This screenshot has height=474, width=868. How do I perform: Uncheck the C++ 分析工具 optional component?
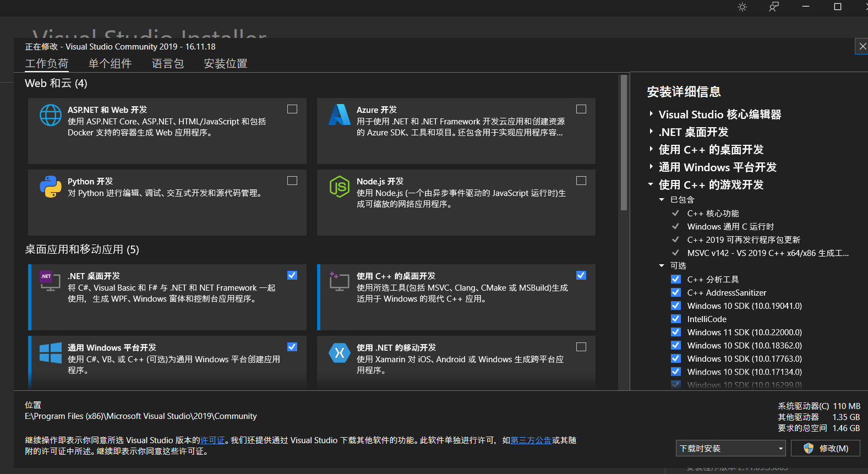676,279
